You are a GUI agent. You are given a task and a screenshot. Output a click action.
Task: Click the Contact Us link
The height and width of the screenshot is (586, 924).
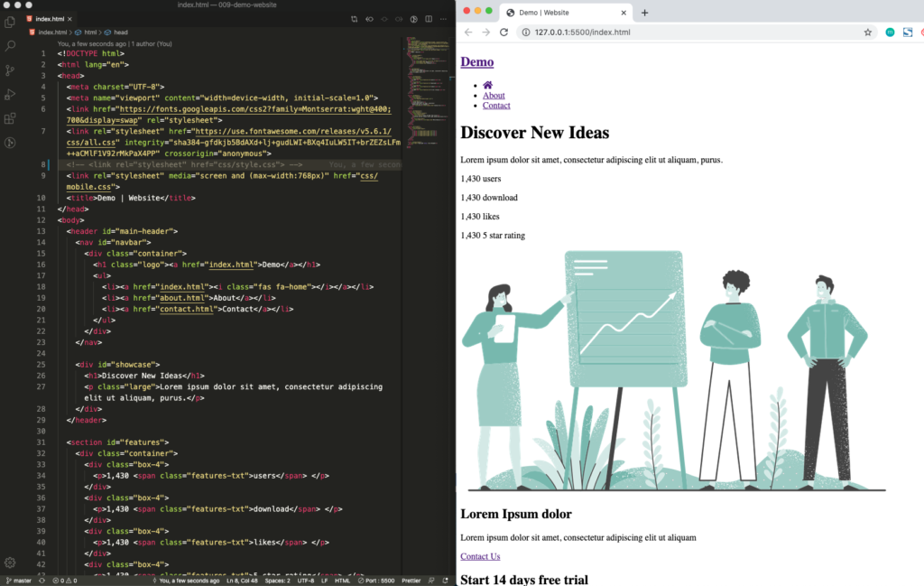tap(480, 556)
